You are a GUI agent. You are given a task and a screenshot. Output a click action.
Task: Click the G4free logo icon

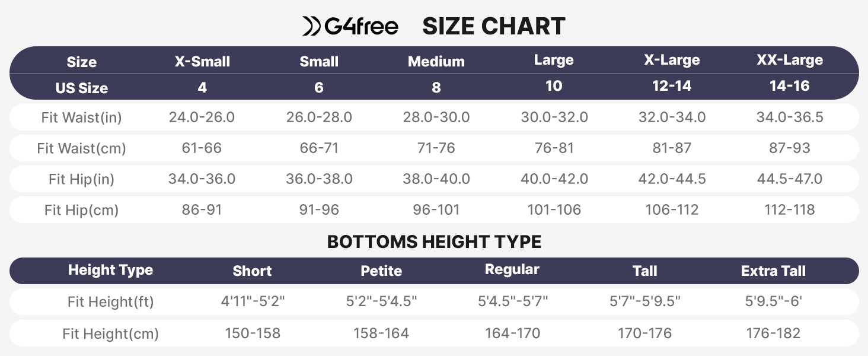[311, 27]
